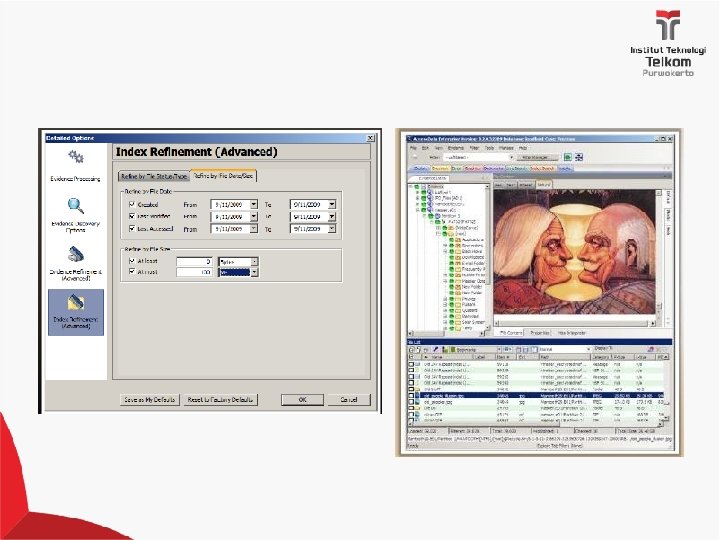This screenshot has width=720, height=540.
Task: Open Evidence Refinement (Advanced) sidebar icon
Action: point(76,254)
